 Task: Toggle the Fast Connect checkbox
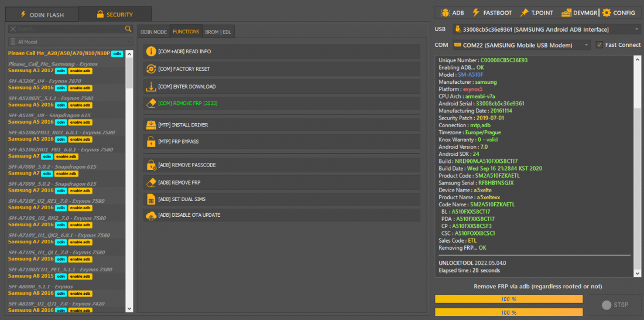[x=600, y=45]
